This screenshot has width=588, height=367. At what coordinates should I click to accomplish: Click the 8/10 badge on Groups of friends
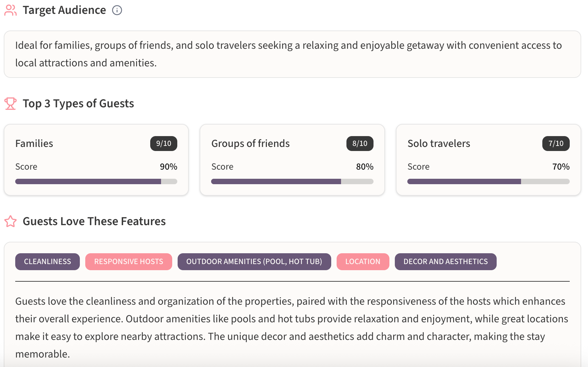tap(360, 144)
